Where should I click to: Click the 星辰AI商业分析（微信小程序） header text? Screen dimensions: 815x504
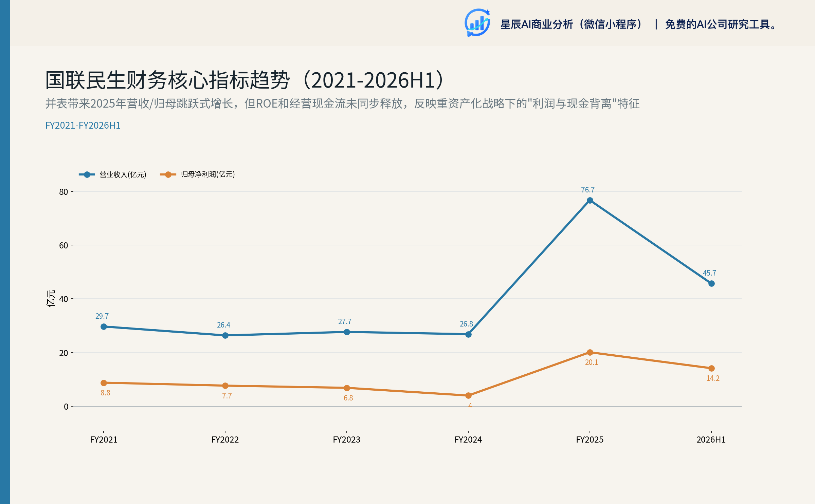[x=572, y=24]
